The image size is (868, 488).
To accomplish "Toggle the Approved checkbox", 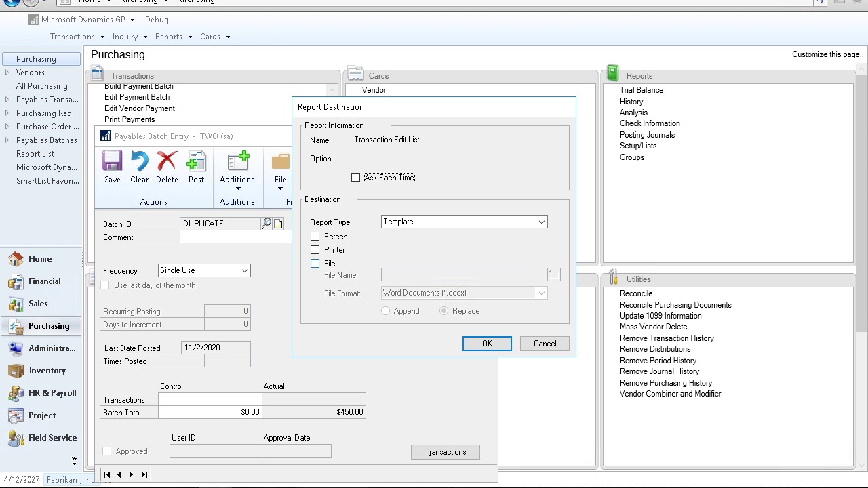I will 106,451.
